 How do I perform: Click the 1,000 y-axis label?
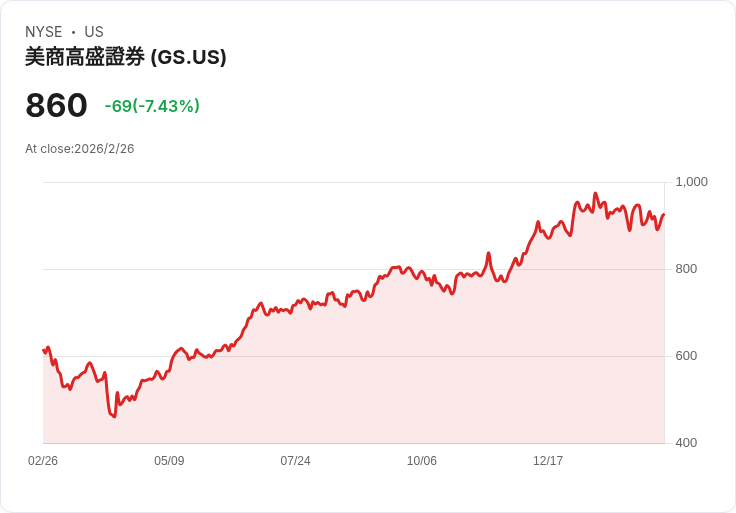[691, 182]
